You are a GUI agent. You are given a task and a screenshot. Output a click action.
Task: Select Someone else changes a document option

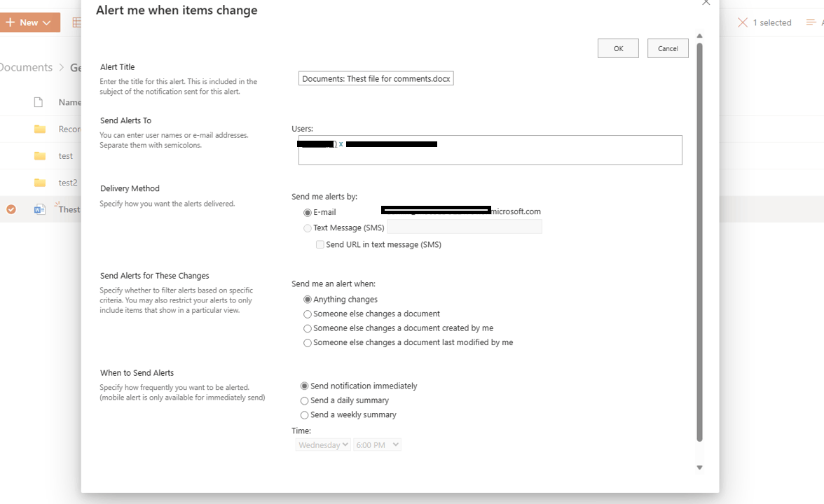point(308,314)
